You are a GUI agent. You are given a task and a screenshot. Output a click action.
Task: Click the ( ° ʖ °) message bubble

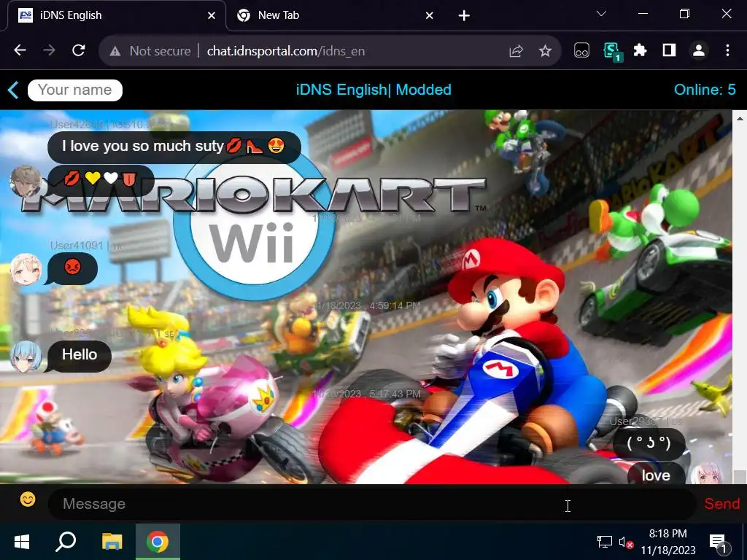649,443
